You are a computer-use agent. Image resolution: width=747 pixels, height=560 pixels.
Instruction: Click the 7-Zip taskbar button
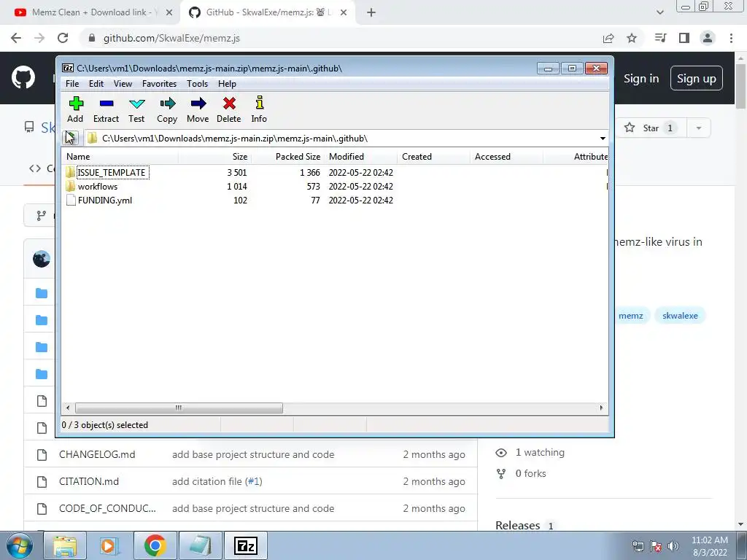click(x=246, y=545)
